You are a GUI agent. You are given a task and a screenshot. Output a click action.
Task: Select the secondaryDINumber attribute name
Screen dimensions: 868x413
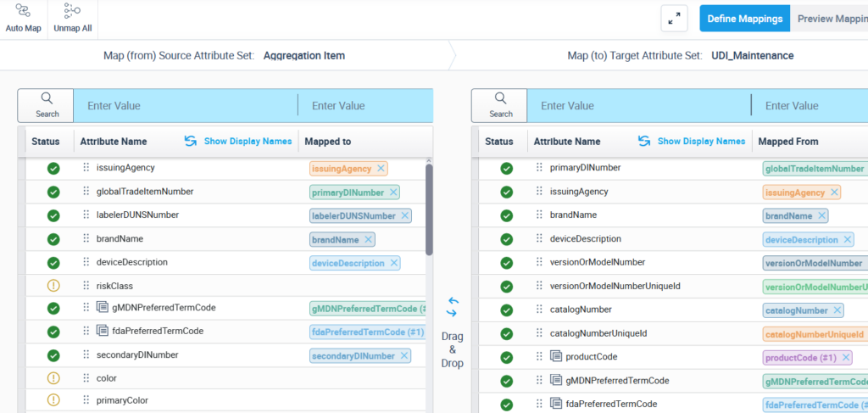[137, 354]
